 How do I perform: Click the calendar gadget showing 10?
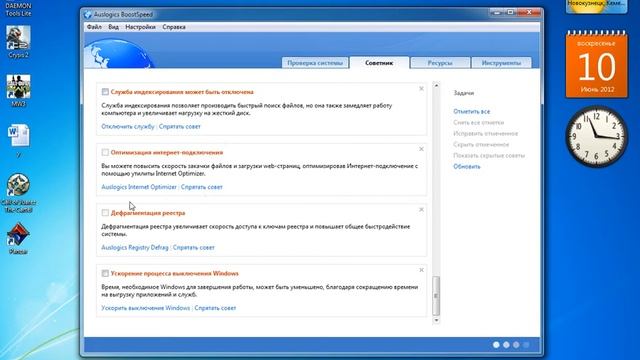coord(596,64)
